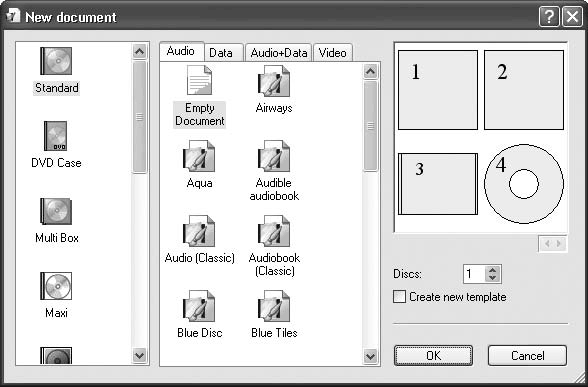The width and height of the screenshot is (588, 387).
Task: Click down arrow of template list scrollbar
Action: click(370, 356)
